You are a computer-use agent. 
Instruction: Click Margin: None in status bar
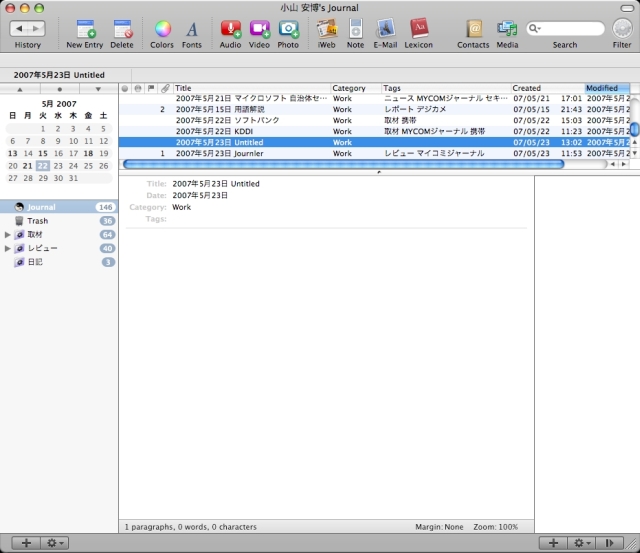pyautogui.click(x=439, y=527)
